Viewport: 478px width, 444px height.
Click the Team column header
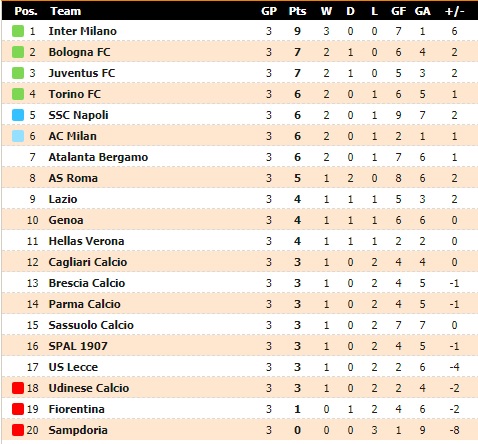pyautogui.click(x=66, y=11)
